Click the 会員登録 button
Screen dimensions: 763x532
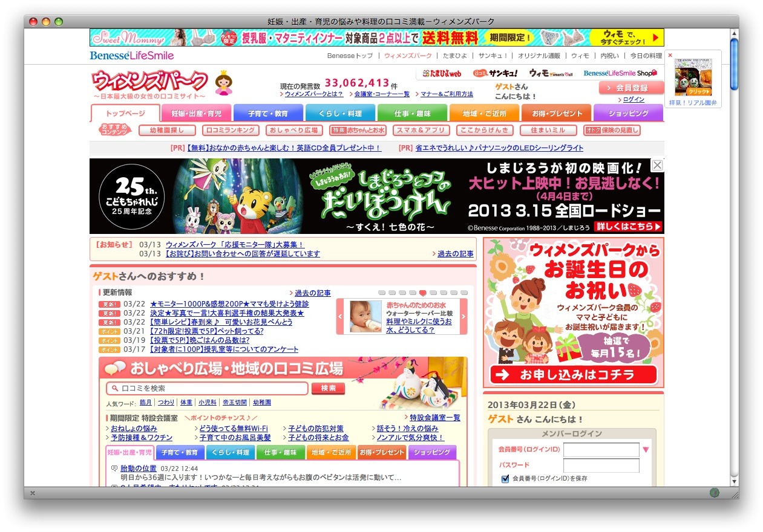point(631,88)
